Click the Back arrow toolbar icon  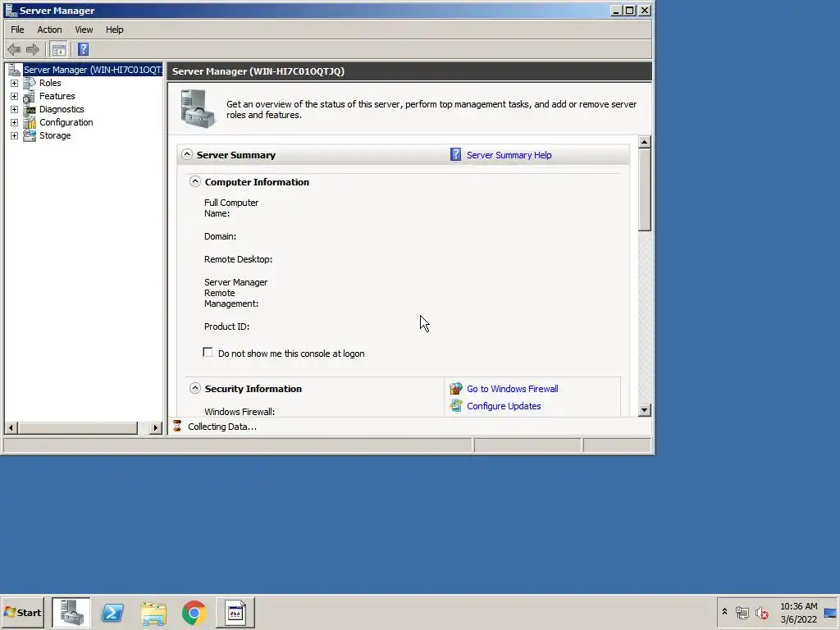(14, 50)
